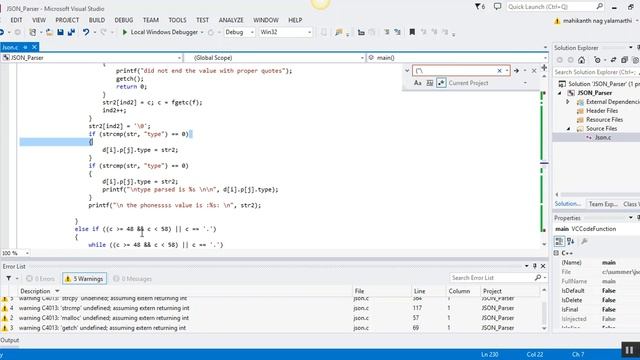This screenshot has width=640, height=360.
Task: Open the BUILD menu
Action: point(97,20)
